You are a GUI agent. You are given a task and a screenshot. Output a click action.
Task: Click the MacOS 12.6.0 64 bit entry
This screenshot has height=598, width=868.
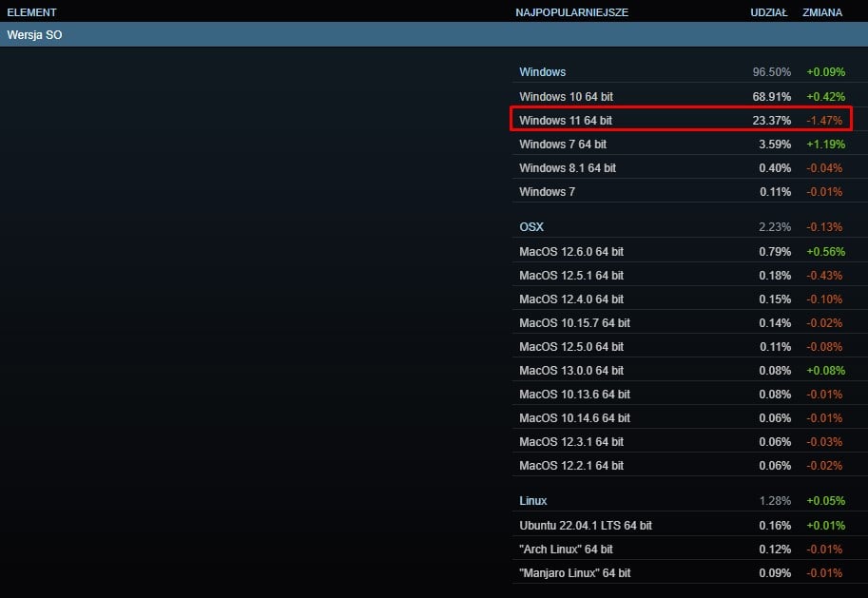pyautogui.click(x=570, y=252)
